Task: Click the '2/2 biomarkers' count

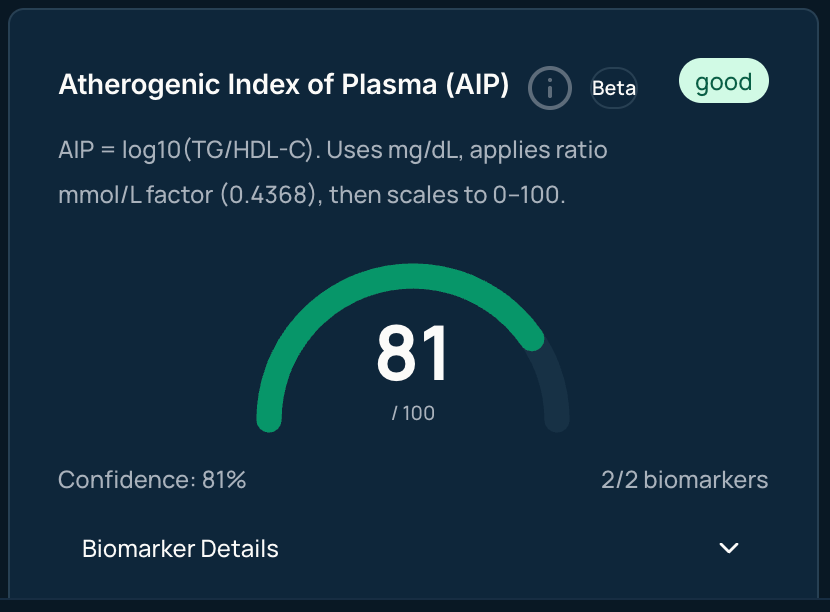Action: [x=684, y=480]
